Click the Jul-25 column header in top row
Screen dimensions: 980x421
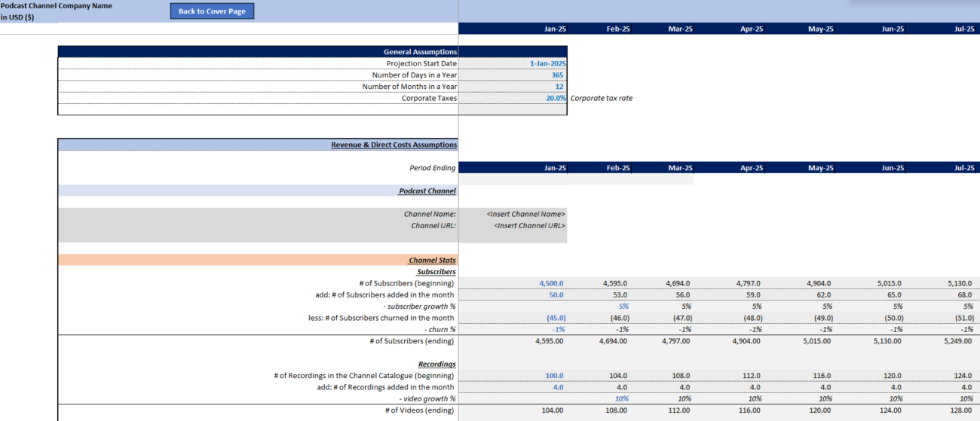pos(945,29)
